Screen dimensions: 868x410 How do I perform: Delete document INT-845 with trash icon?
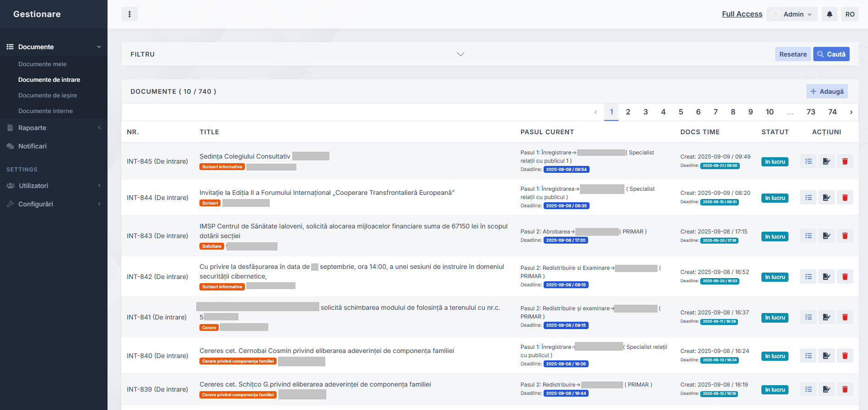(x=845, y=161)
